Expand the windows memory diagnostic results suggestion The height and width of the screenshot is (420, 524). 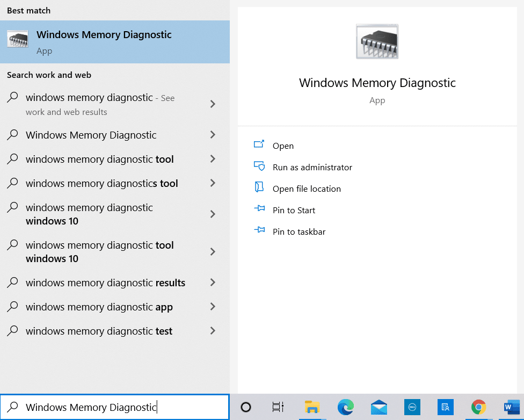coord(213,283)
